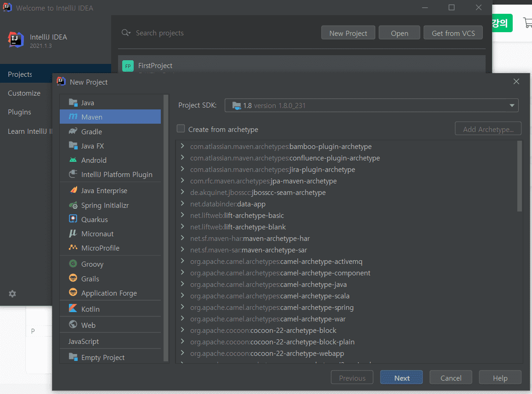The width and height of the screenshot is (532, 394).
Task: Select JavaScript project category
Action: pos(110,341)
